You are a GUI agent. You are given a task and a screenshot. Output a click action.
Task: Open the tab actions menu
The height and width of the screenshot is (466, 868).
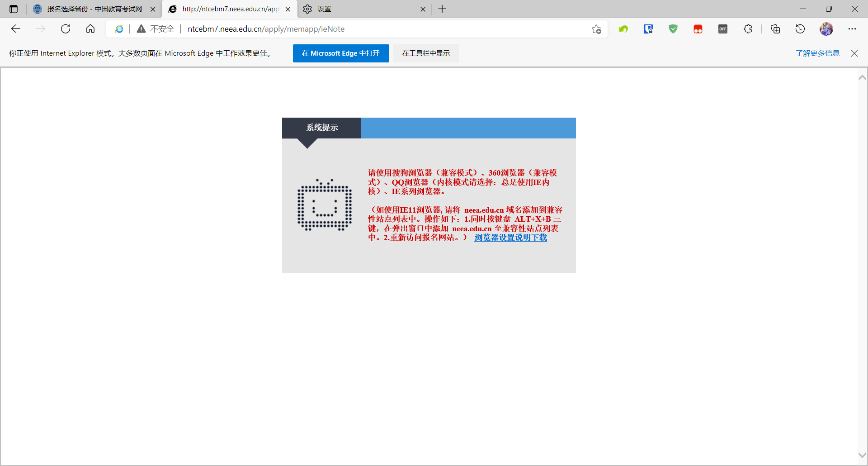14,9
